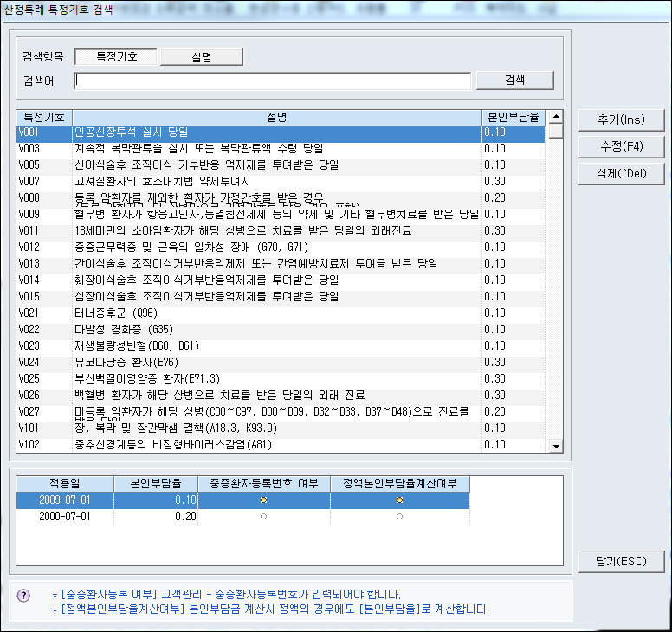
Task: Enable 정액본인부담율계산여부 radio for 2000-07-01 row
Action: click(x=399, y=516)
